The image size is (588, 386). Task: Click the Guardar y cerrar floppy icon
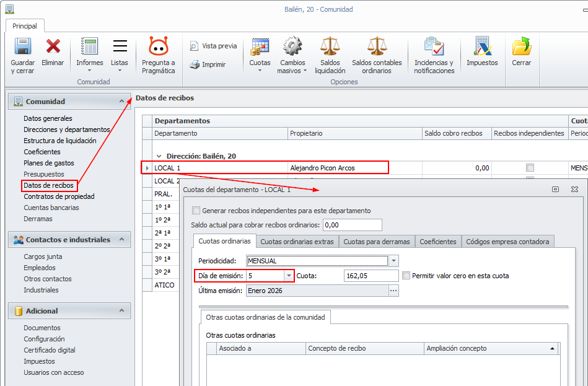(22, 46)
